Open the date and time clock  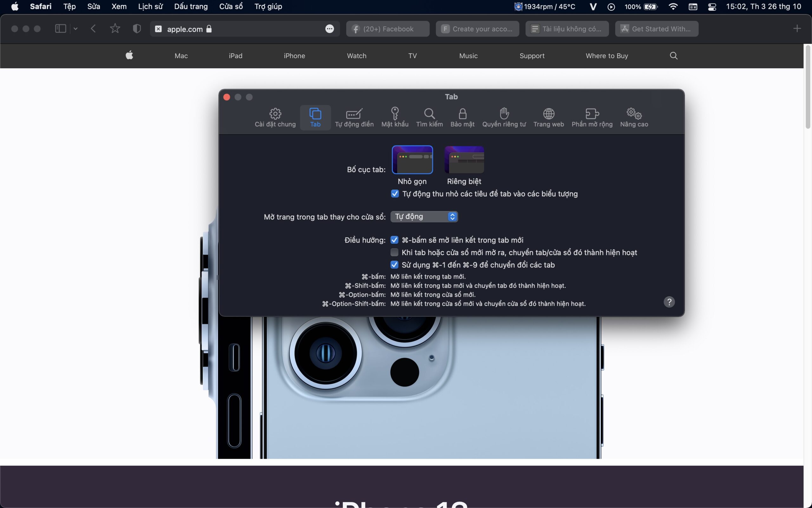(x=763, y=7)
